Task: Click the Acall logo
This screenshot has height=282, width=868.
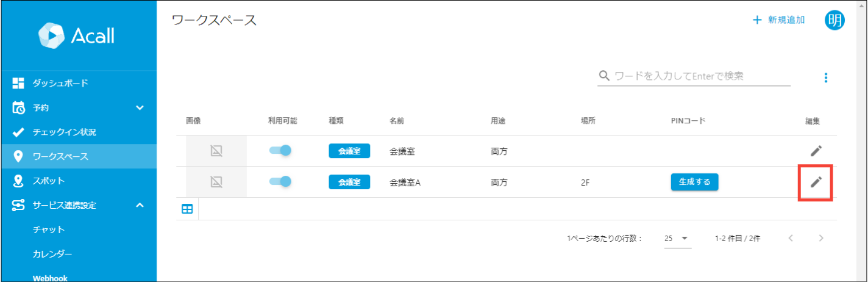Action: coord(76,35)
